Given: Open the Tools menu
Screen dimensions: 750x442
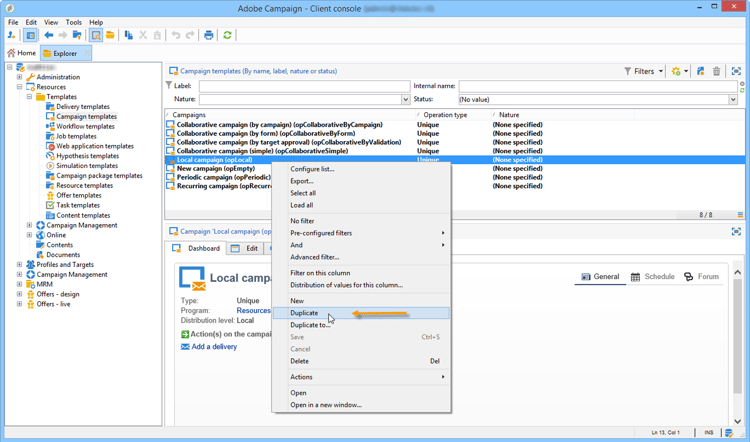Looking at the screenshot, I should point(73,22).
